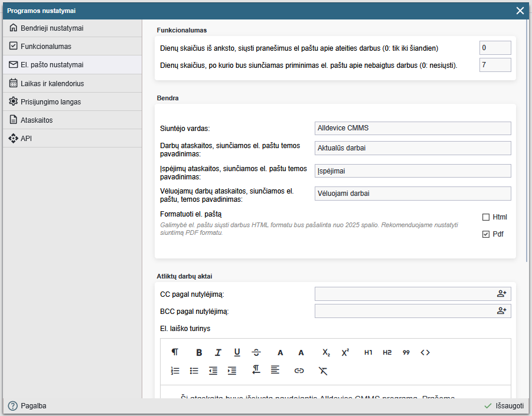Click the Pagalba help button
The image size is (532, 416).
[27, 406]
